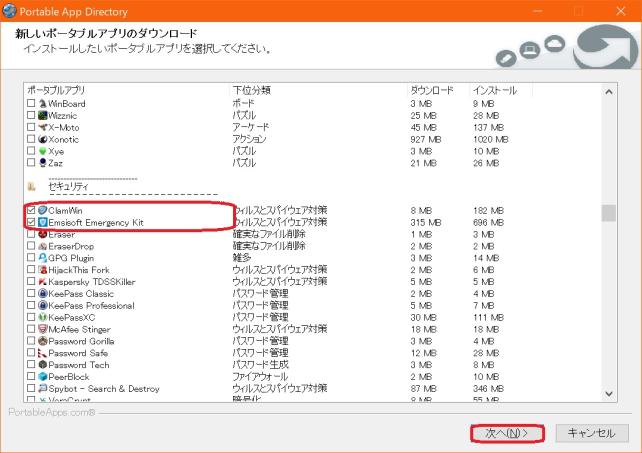
Task: Click the 346 MB install size of Spybot
Action: click(x=488, y=389)
